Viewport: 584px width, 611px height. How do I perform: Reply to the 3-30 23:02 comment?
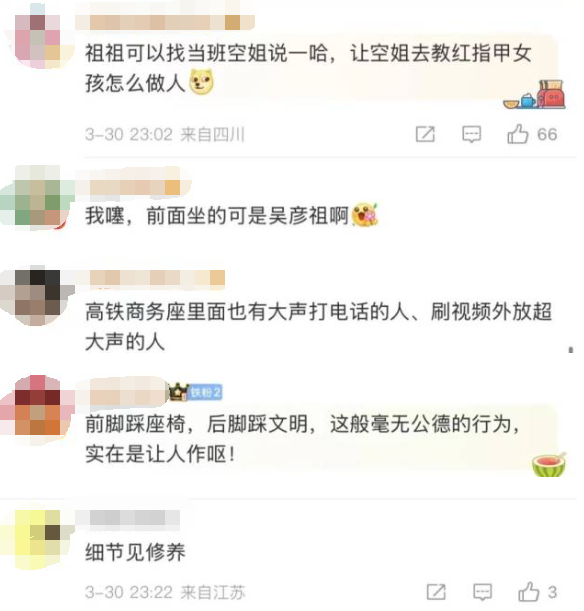pyautogui.click(x=471, y=134)
